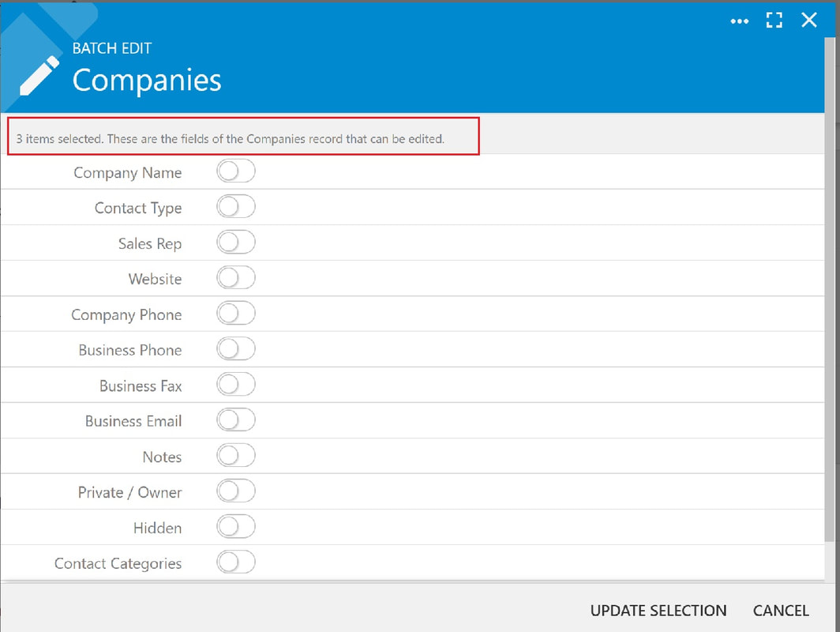Close the Batch Edit dialog
The height and width of the screenshot is (632, 840).
809,21
